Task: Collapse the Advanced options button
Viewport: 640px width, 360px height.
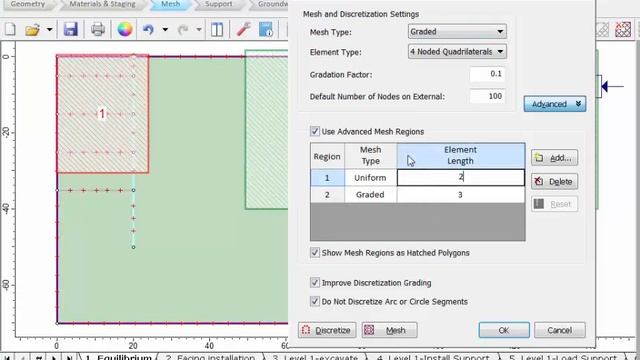Action: click(x=555, y=104)
